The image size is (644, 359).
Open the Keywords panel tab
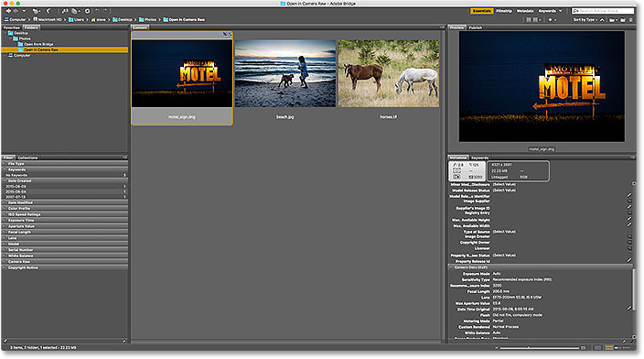tap(479, 158)
